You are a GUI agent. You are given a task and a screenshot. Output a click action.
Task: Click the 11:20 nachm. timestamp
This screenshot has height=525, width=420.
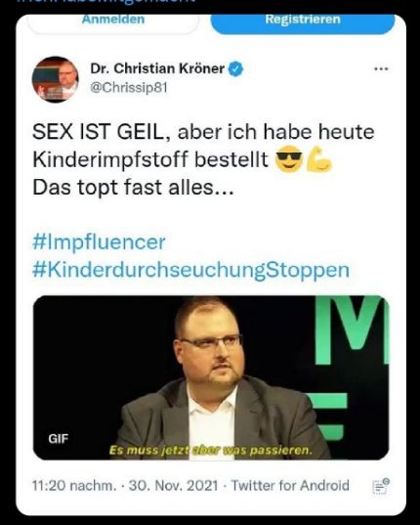point(74,486)
